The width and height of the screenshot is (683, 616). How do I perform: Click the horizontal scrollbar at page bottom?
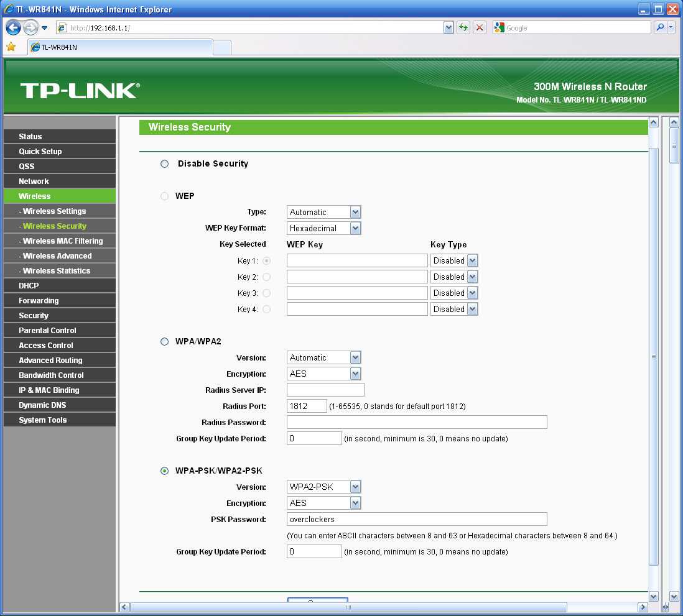pyautogui.click(x=348, y=607)
